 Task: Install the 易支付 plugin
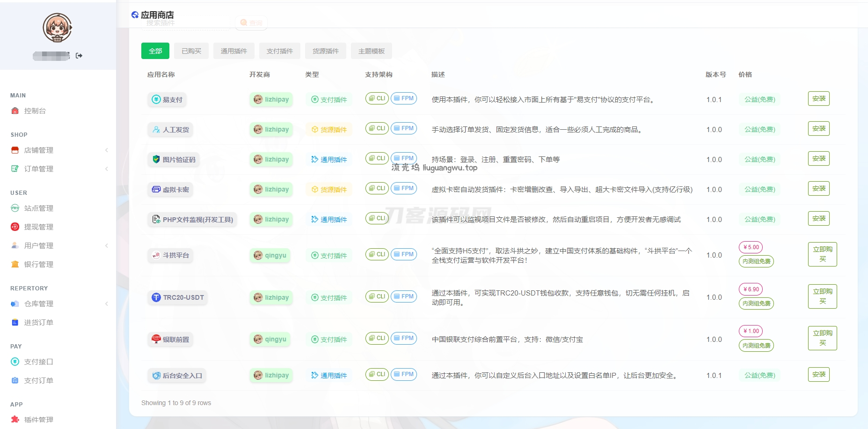click(818, 99)
